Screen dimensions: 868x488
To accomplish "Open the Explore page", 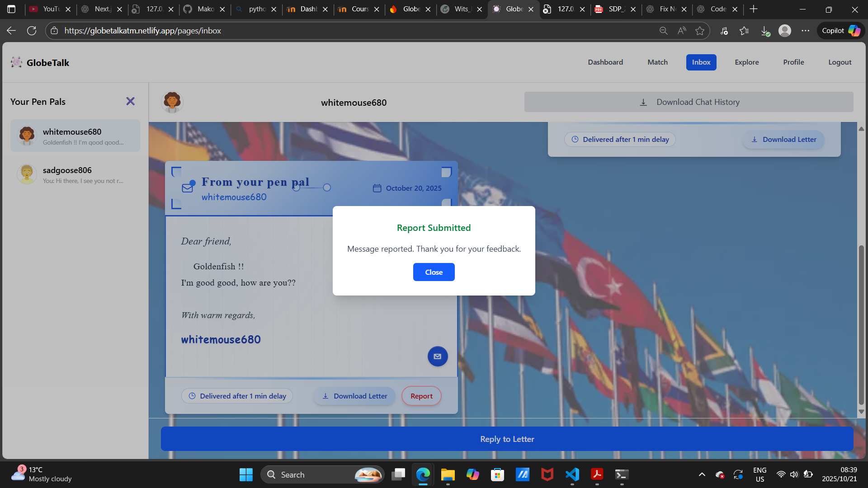I will pos(746,62).
